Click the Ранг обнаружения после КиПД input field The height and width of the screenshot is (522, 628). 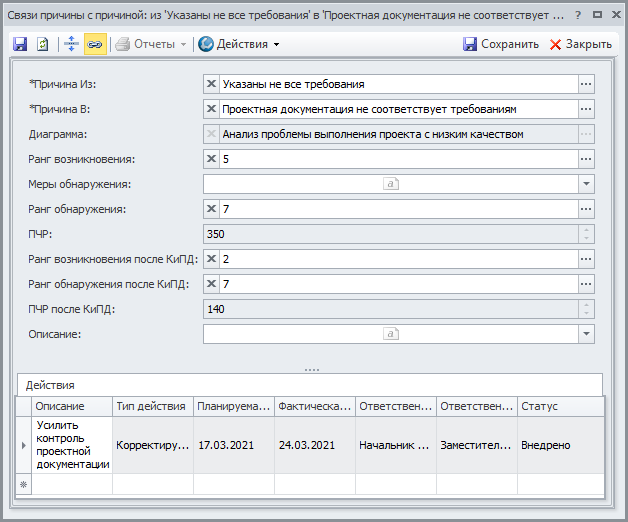[x=395, y=284]
